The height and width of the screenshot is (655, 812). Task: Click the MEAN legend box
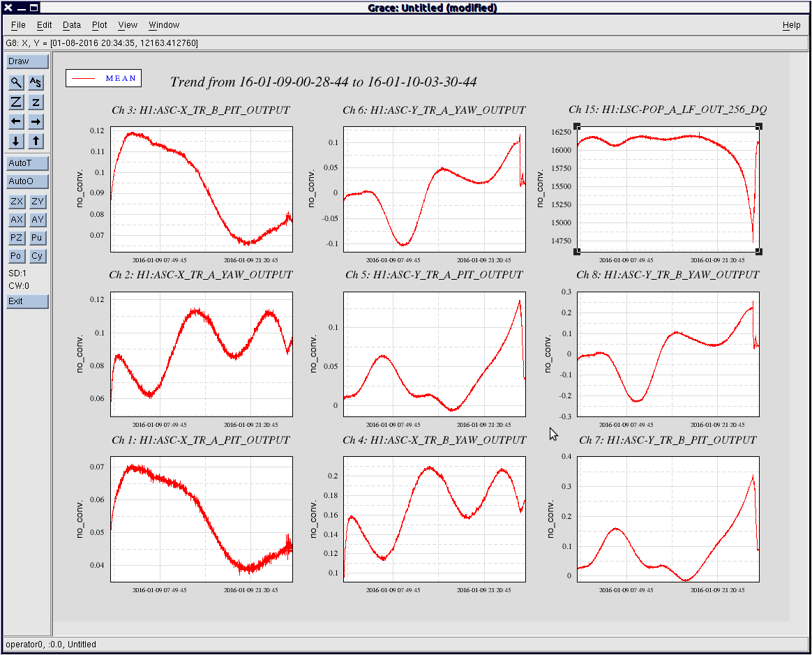click(103, 78)
